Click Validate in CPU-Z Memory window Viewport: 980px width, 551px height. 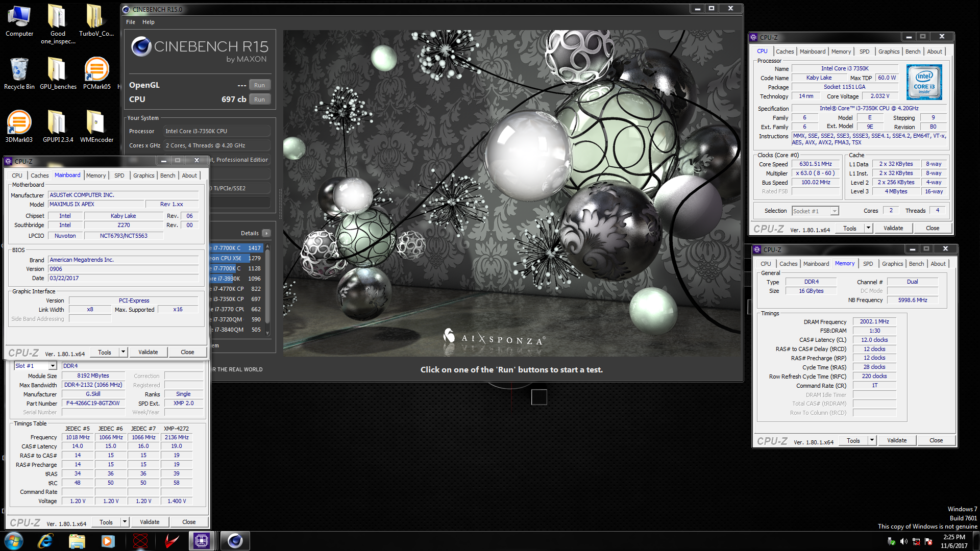tap(896, 440)
